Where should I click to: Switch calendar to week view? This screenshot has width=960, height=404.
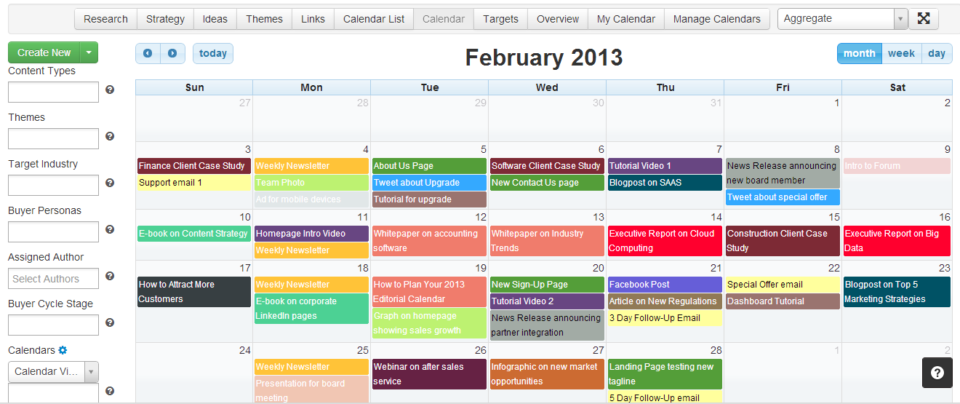point(901,54)
